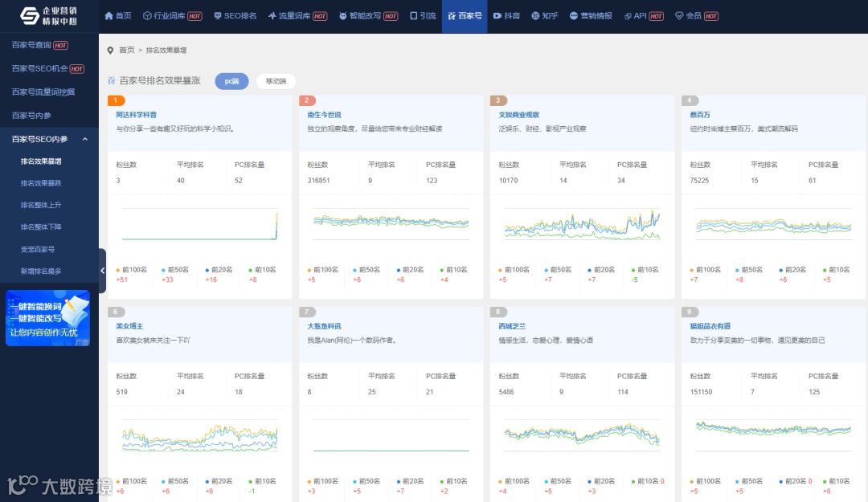Open the 猫姐品衣有道 account
868x502 pixels.
tap(710, 327)
